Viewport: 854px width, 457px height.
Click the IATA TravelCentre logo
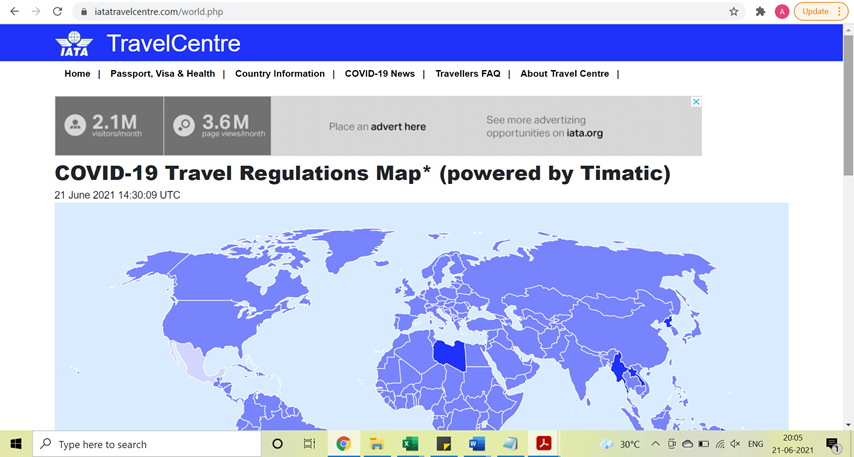point(148,44)
